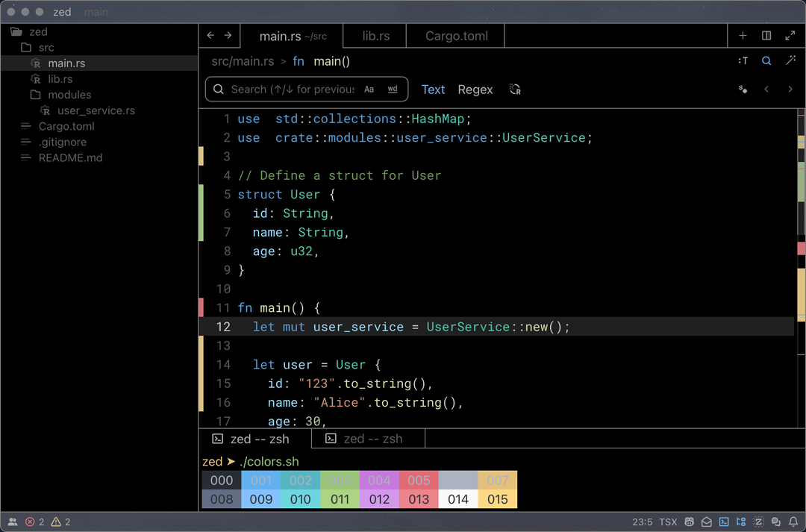Screen dimensions: 806x532
Task: Go to next search match arrow
Action: click(x=790, y=90)
